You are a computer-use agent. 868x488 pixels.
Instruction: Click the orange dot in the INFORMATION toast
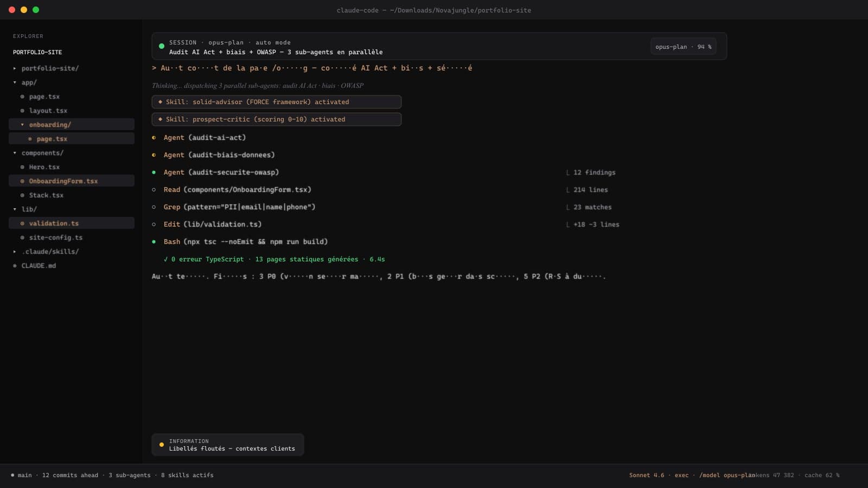(x=161, y=444)
